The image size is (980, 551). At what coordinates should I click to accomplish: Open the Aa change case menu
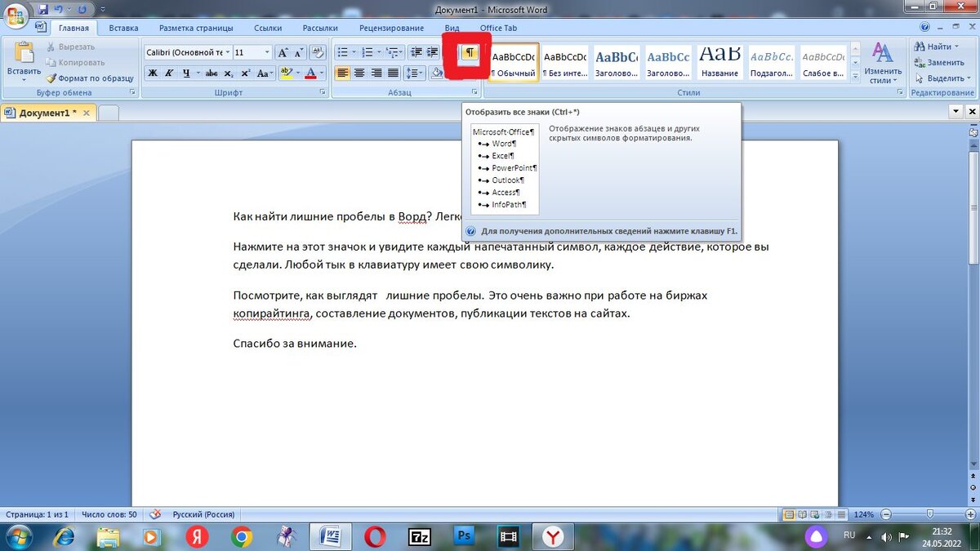265,73
